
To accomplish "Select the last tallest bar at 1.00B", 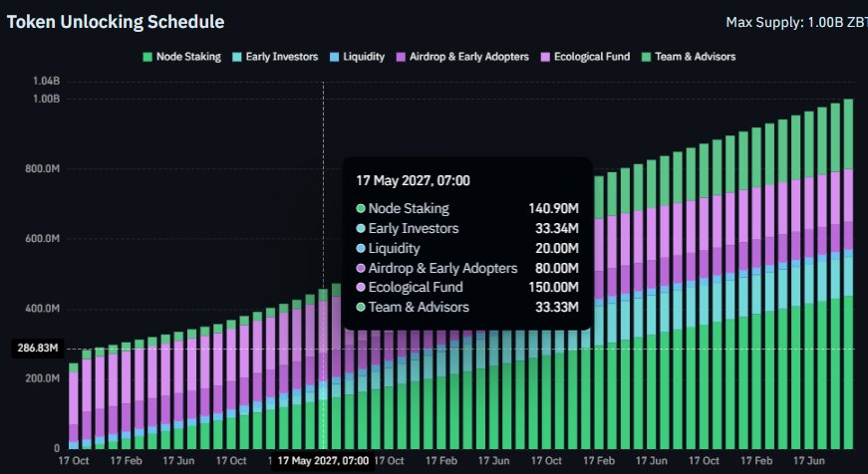I will [848, 274].
